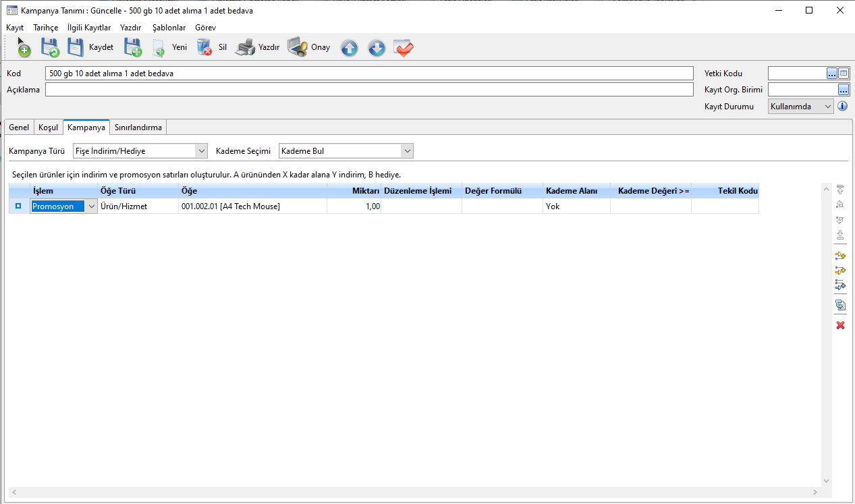Click the red checkmark toolbar icon

point(404,48)
